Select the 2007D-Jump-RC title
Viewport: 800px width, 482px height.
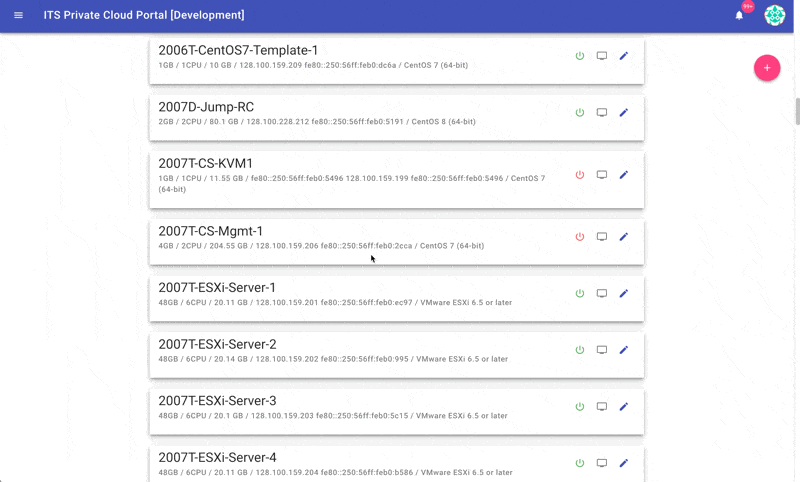coord(206,107)
